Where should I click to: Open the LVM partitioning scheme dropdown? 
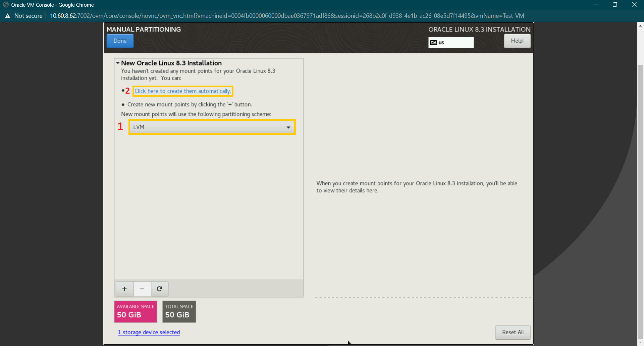[212, 127]
